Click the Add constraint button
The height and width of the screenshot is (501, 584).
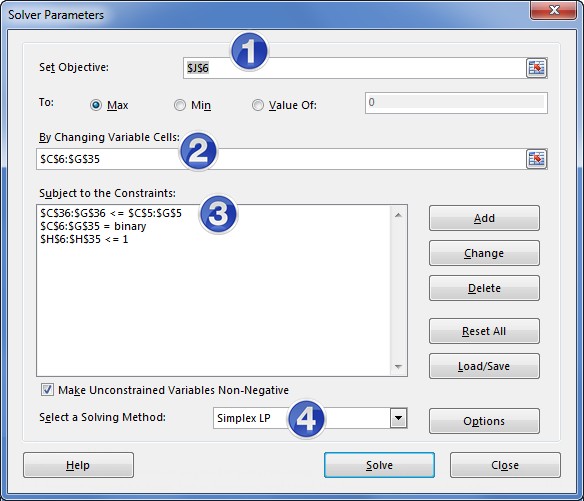484,218
